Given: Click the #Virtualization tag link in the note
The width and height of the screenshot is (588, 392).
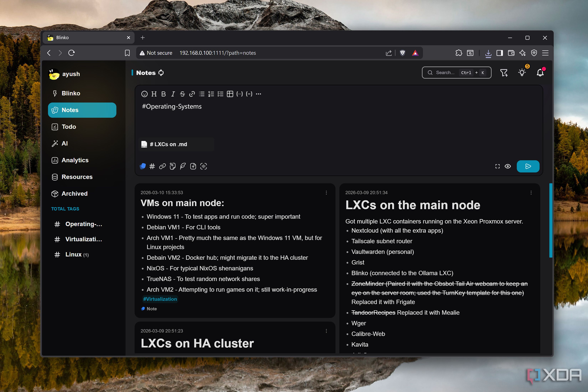Looking at the screenshot, I should [x=160, y=299].
